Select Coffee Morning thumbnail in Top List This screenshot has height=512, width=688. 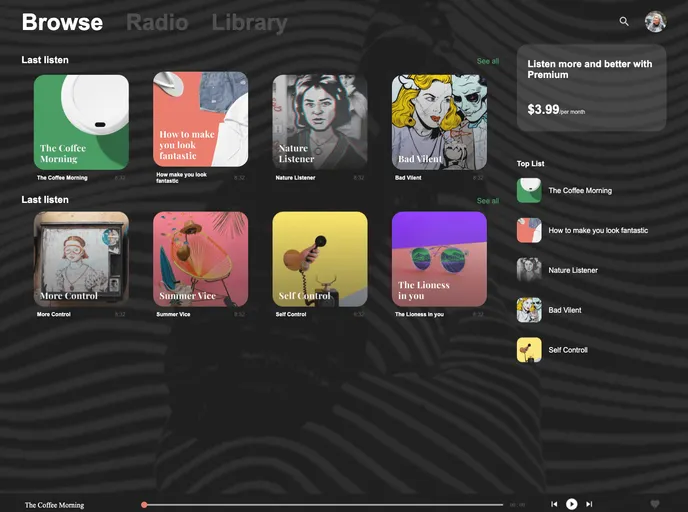pyautogui.click(x=529, y=190)
